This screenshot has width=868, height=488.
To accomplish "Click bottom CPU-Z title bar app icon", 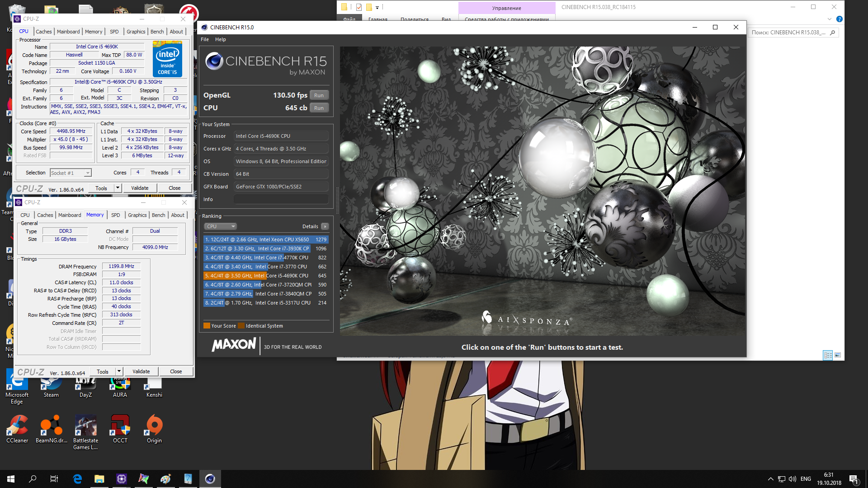I will 19,202.
